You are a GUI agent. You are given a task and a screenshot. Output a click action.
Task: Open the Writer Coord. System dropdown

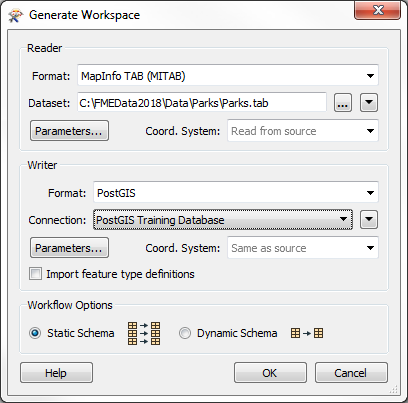point(303,248)
